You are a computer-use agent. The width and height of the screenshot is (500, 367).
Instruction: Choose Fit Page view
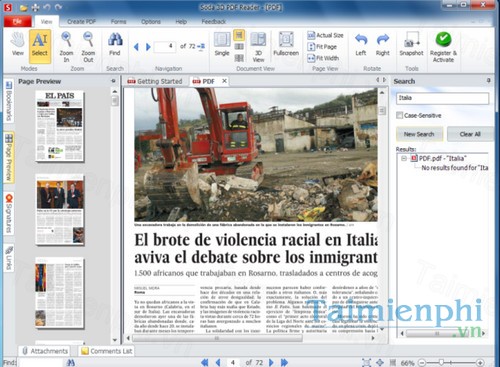(x=322, y=47)
